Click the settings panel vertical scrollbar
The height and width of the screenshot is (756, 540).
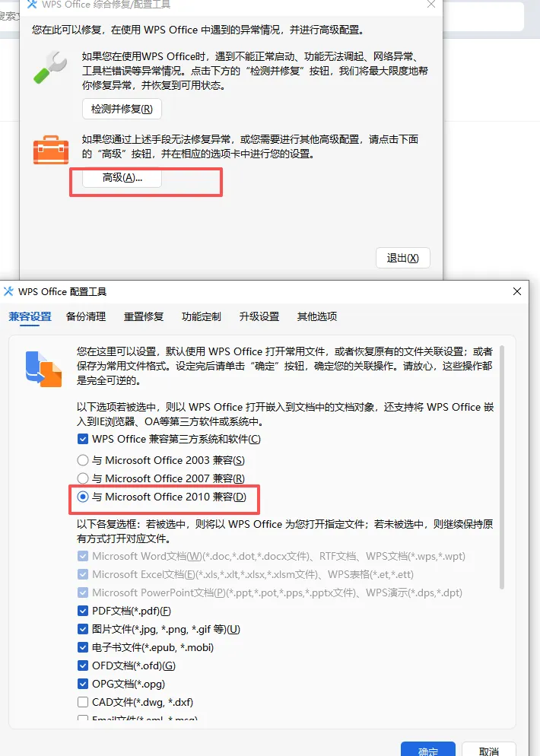click(x=502, y=467)
